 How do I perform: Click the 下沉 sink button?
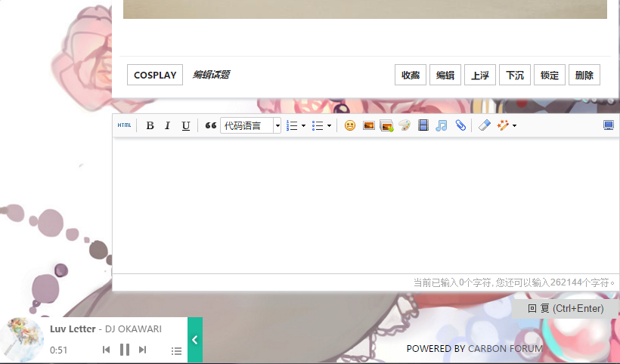515,75
